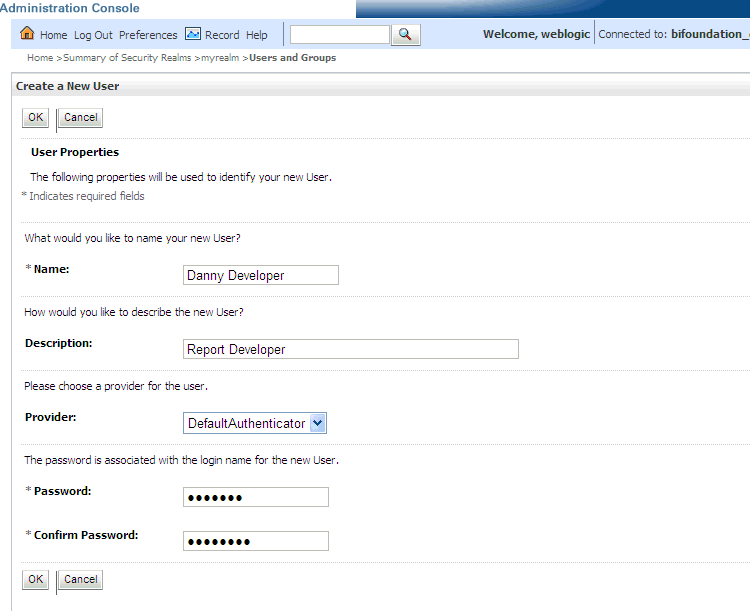Viewport: 750px width, 611px height.
Task: Click the bottom Cancel button
Action: pos(80,579)
